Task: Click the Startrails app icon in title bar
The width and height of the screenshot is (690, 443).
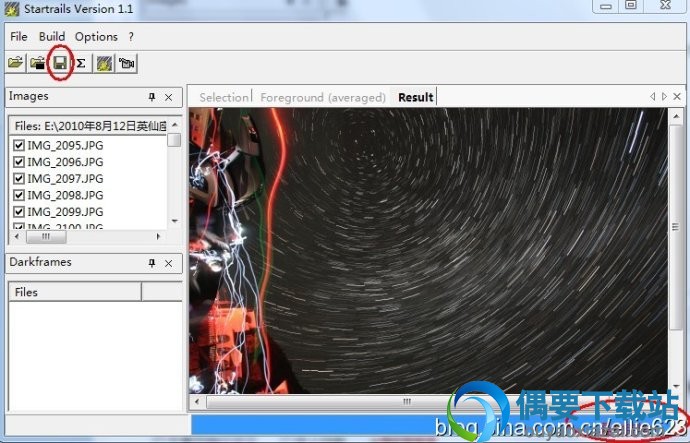Action: [x=11, y=9]
